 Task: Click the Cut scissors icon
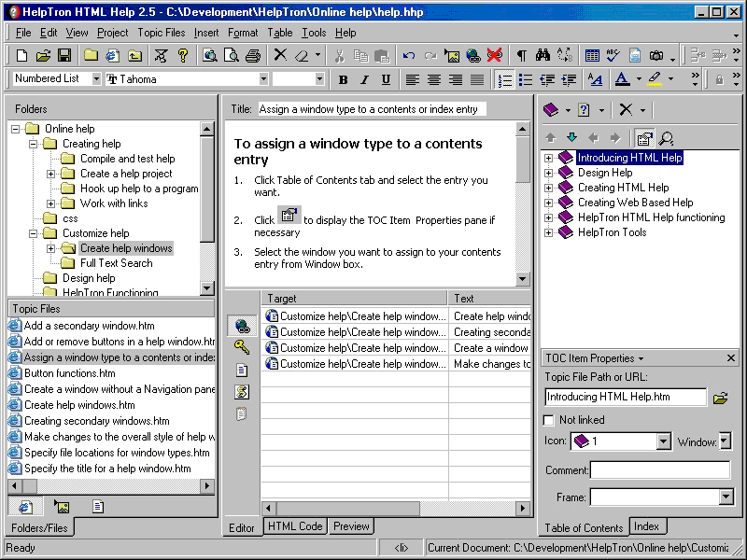tap(339, 56)
